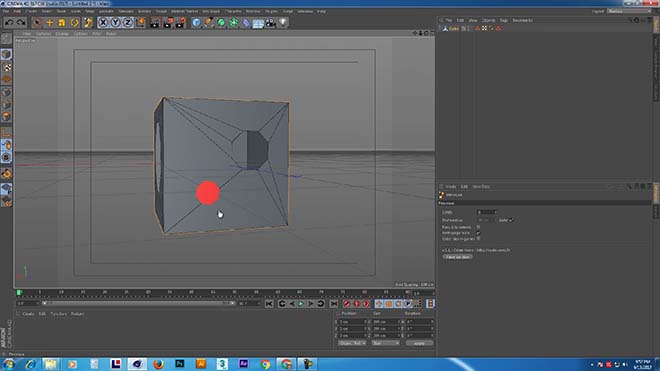Screen dimensions: 660x371
Task: Toggle the Auto checkbox next to Profondeur
Action: pos(511,220)
